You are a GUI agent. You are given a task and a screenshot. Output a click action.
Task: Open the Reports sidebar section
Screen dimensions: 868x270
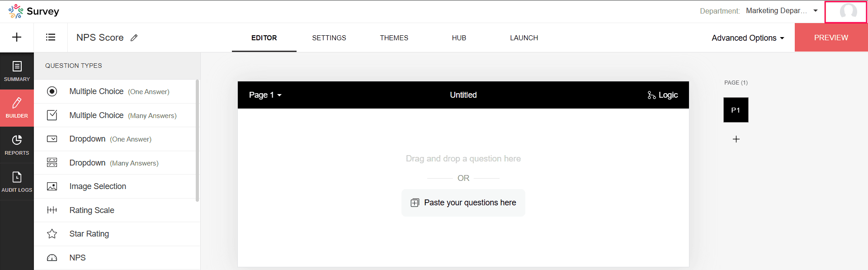click(17, 145)
